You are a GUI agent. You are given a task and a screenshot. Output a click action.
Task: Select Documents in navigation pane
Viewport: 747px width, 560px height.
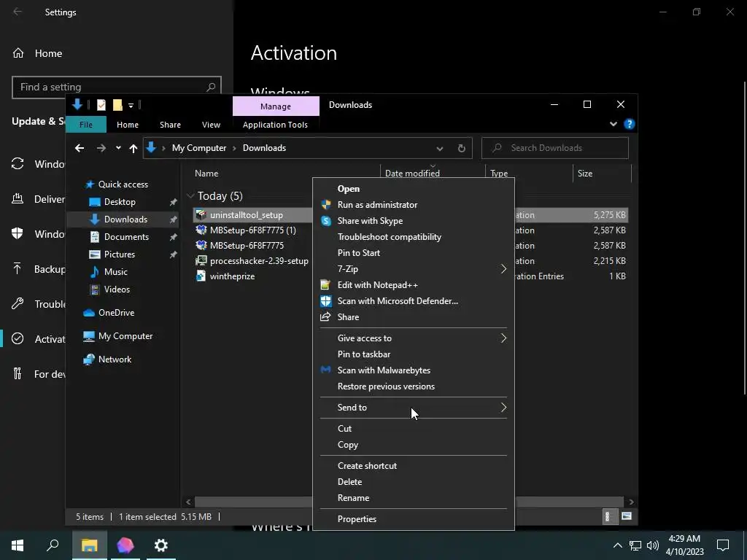click(126, 237)
